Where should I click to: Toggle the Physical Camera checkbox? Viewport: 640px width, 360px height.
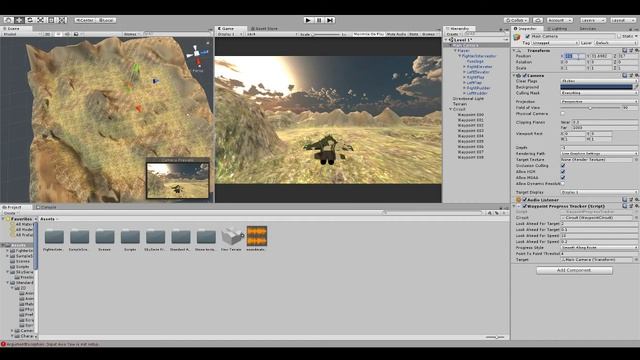tap(563, 114)
